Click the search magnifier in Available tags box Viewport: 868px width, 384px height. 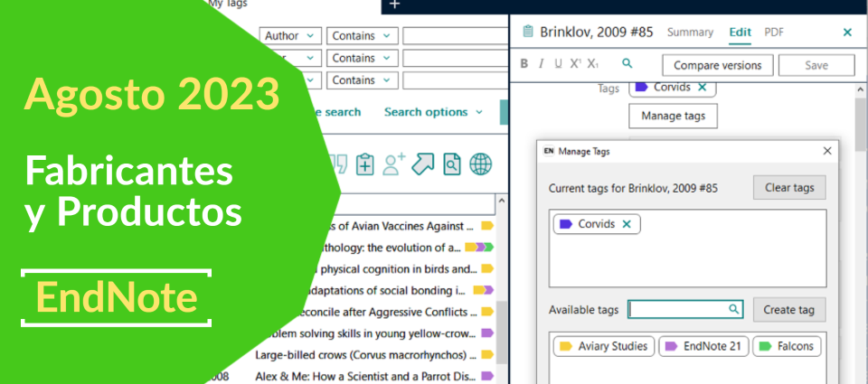733,309
